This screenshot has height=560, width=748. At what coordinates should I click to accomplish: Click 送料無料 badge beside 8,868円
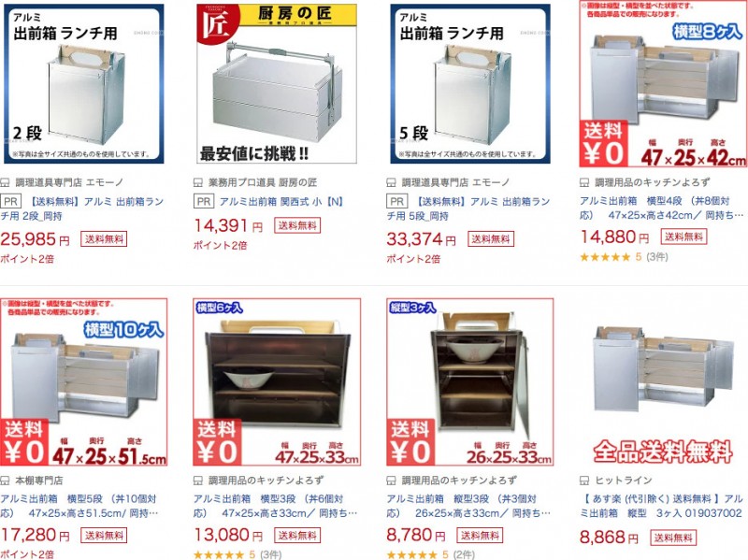[x=673, y=538]
